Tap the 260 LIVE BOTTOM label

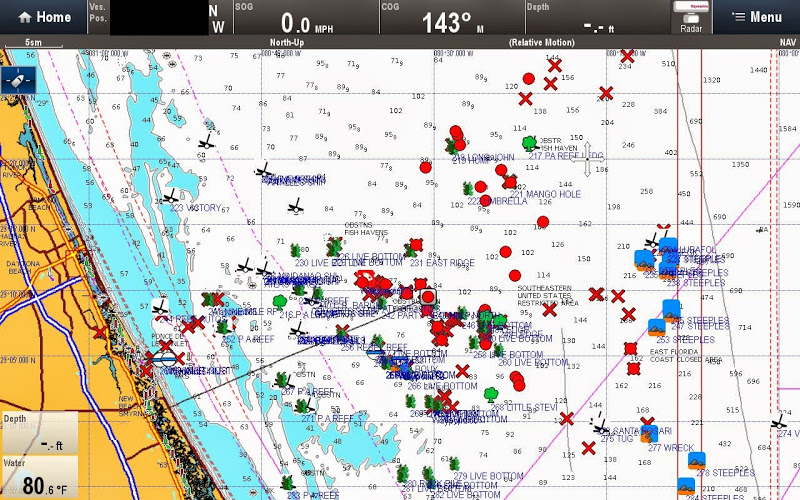pyautogui.click(x=533, y=362)
